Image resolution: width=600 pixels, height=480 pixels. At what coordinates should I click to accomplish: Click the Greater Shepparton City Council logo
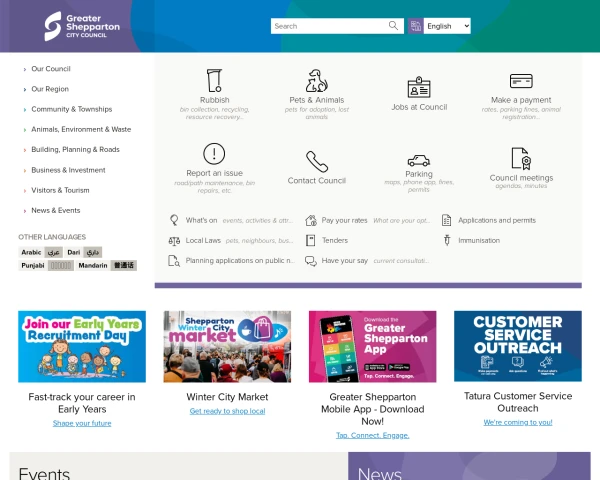[x=82, y=26]
